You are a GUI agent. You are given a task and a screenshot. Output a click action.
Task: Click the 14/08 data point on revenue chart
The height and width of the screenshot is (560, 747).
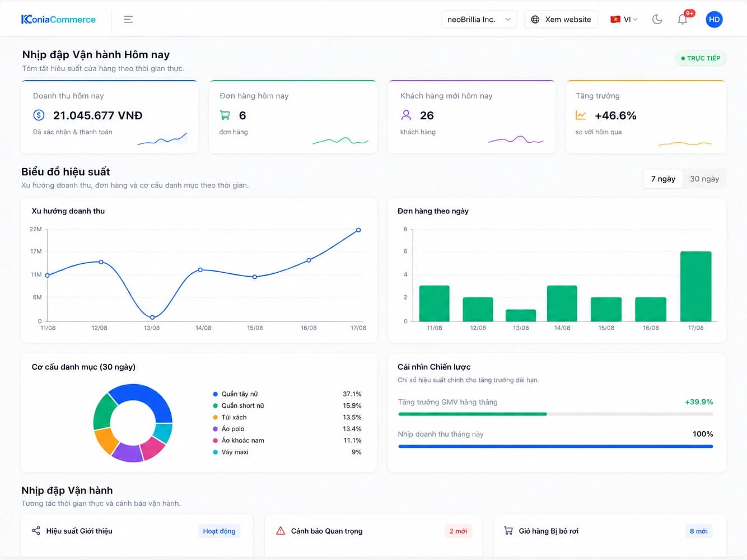(x=200, y=270)
